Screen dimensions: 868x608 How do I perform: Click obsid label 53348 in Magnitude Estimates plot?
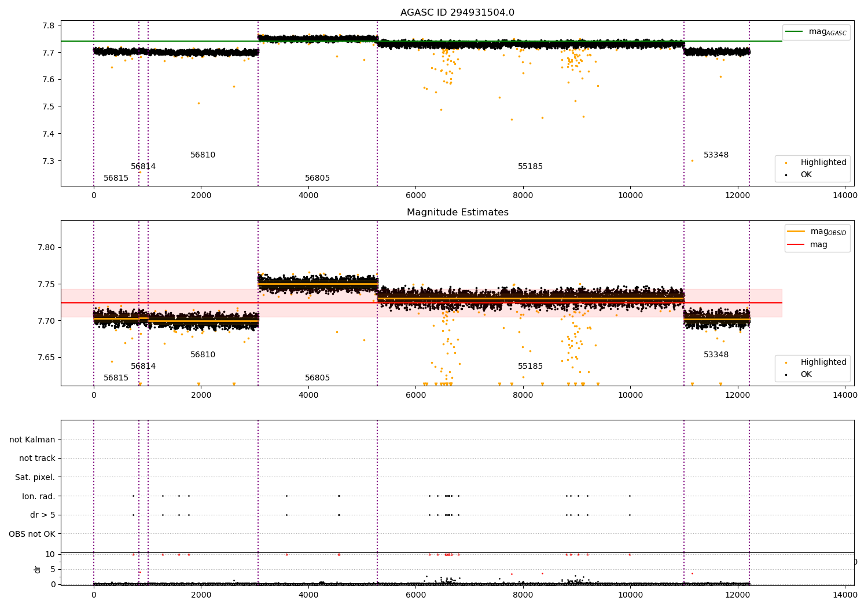pyautogui.click(x=716, y=355)
